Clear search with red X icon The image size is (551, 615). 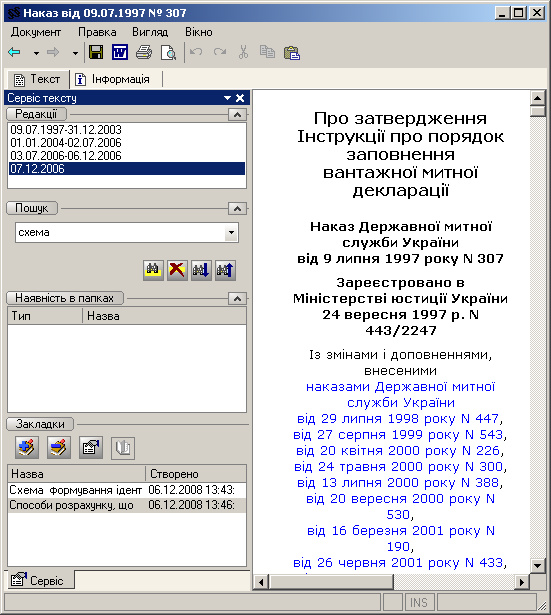177,270
